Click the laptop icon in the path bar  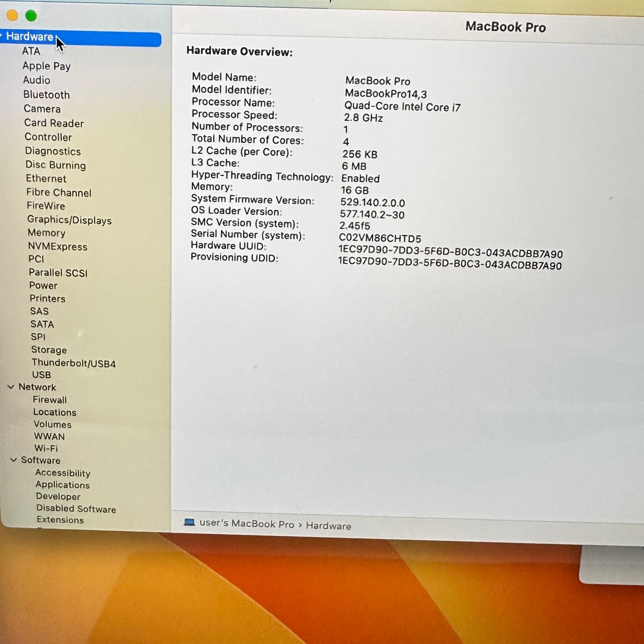click(x=189, y=522)
